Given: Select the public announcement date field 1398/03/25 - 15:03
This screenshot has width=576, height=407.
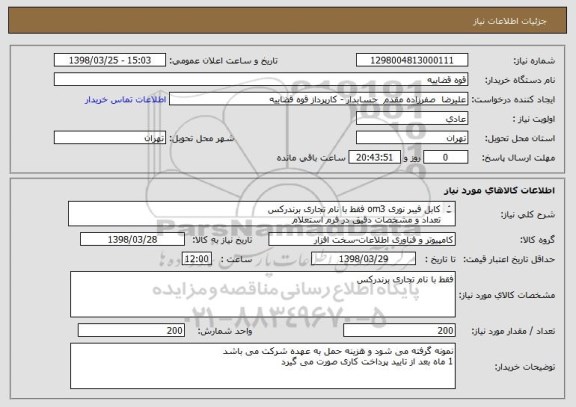Looking at the screenshot, I should (x=110, y=60).
